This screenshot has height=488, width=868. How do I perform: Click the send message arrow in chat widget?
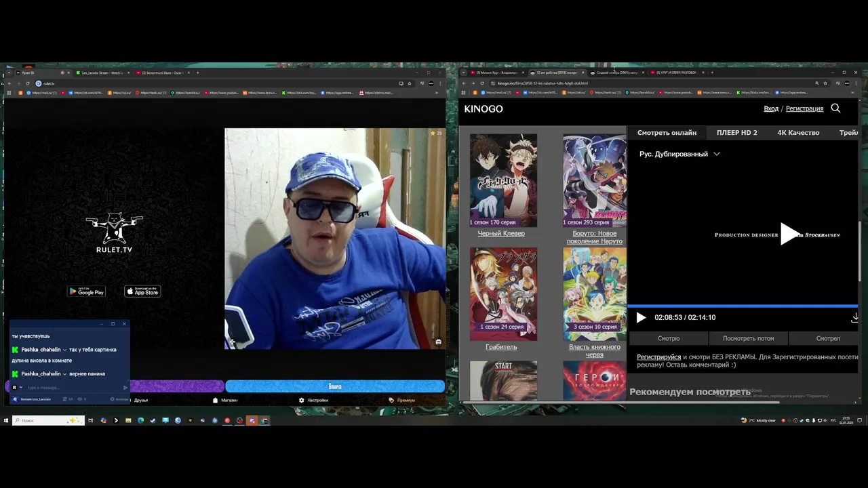click(125, 388)
